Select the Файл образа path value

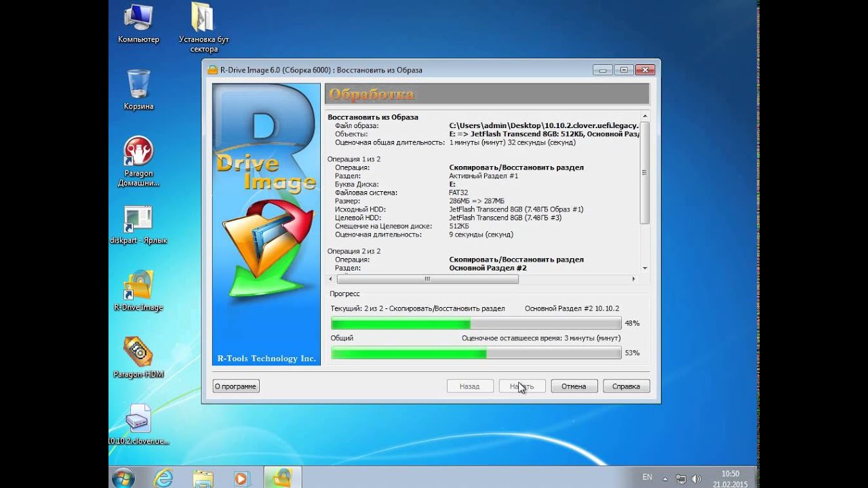tap(544, 125)
